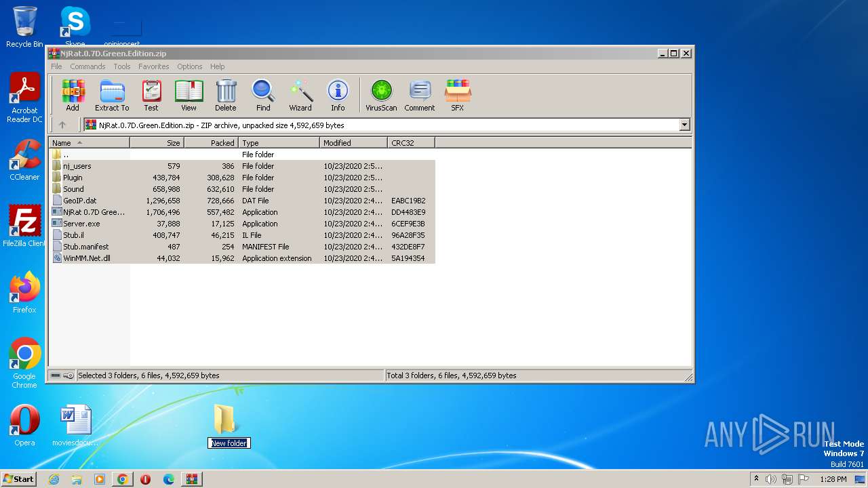The image size is (868, 488).
Task: Add an archive Comment
Action: click(x=420, y=96)
